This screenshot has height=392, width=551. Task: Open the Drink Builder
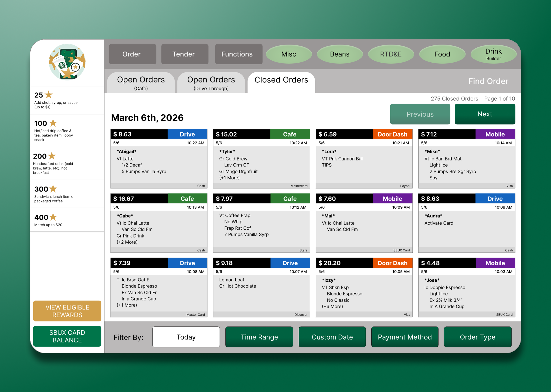(493, 54)
